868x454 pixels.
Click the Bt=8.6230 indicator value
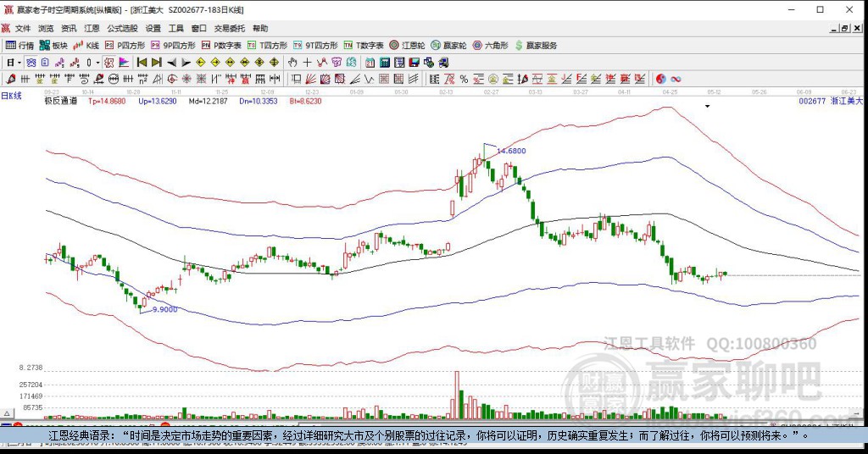[x=305, y=101]
